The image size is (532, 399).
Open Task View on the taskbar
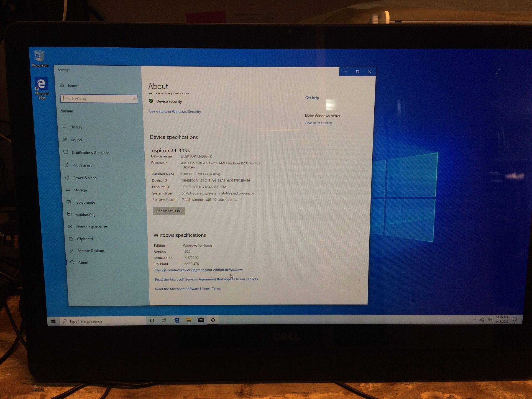click(x=164, y=320)
